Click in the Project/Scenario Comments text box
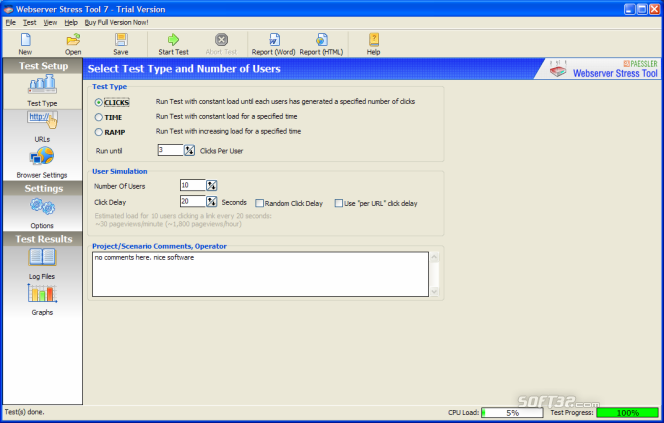 tap(260, 274)
